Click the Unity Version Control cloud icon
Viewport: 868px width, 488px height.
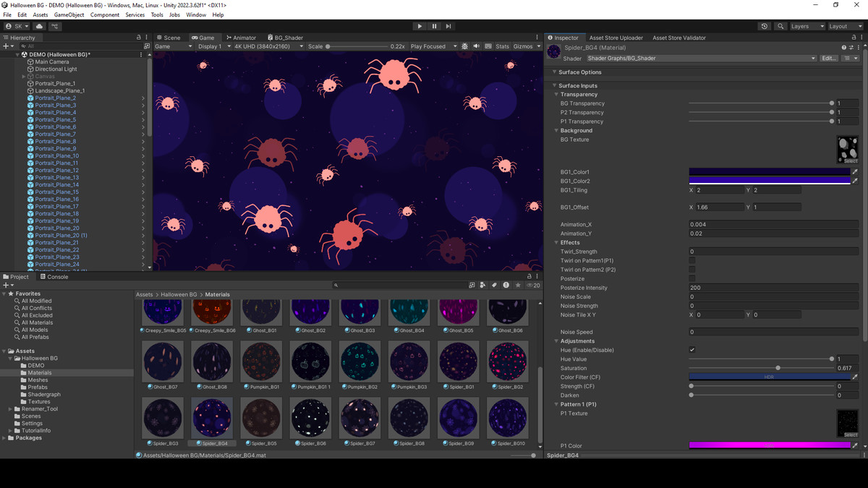point(39,26)
